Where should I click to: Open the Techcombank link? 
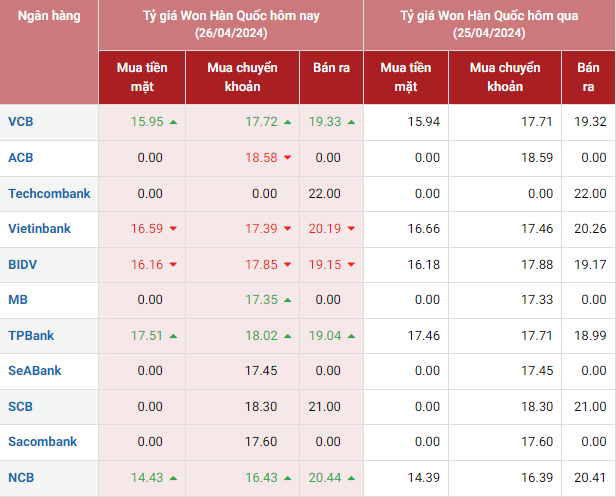click(x=49, y=193)
